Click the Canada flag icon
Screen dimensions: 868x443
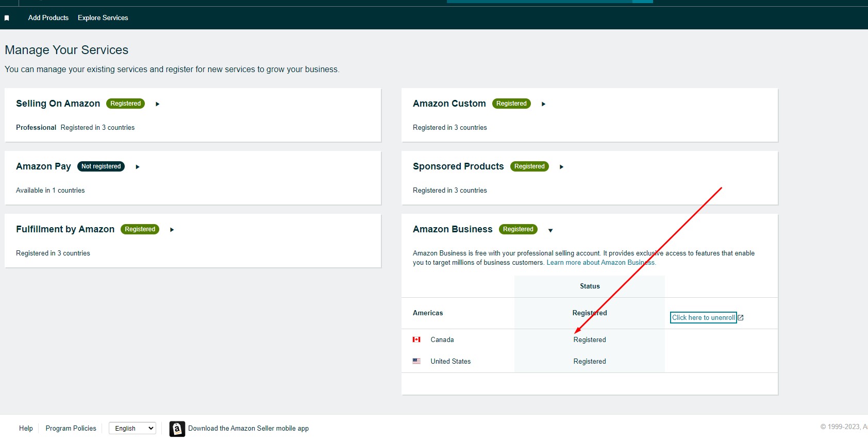tap(416, 339)
